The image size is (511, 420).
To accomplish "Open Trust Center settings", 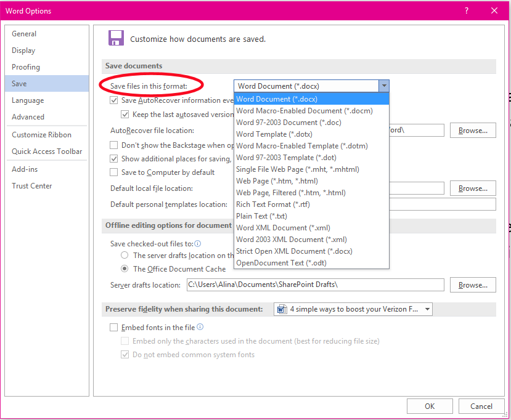I will pyautogui.click(x=47, y=185).
